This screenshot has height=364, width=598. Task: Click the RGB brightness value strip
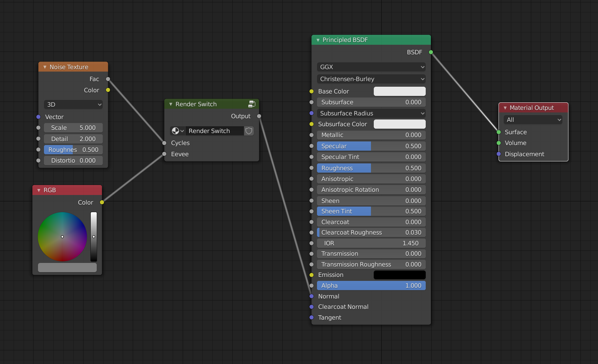click(x=94, y=237)
